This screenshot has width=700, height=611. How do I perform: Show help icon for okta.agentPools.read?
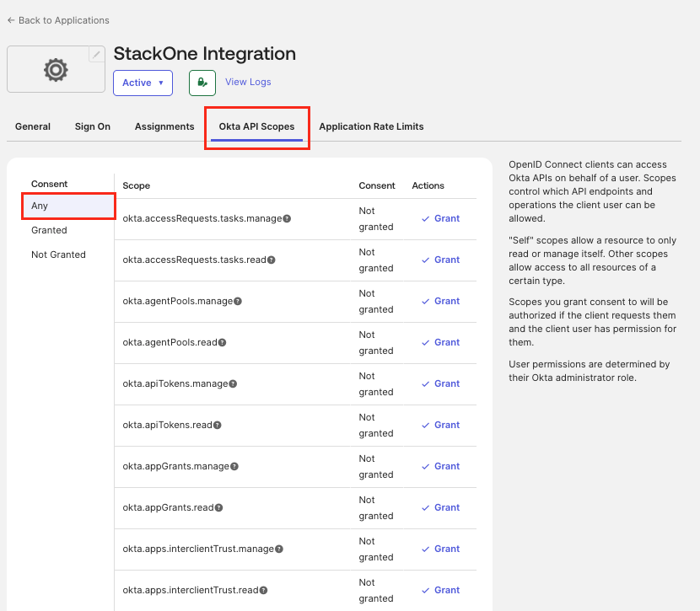pyautogui.click(x=222, y=342)
